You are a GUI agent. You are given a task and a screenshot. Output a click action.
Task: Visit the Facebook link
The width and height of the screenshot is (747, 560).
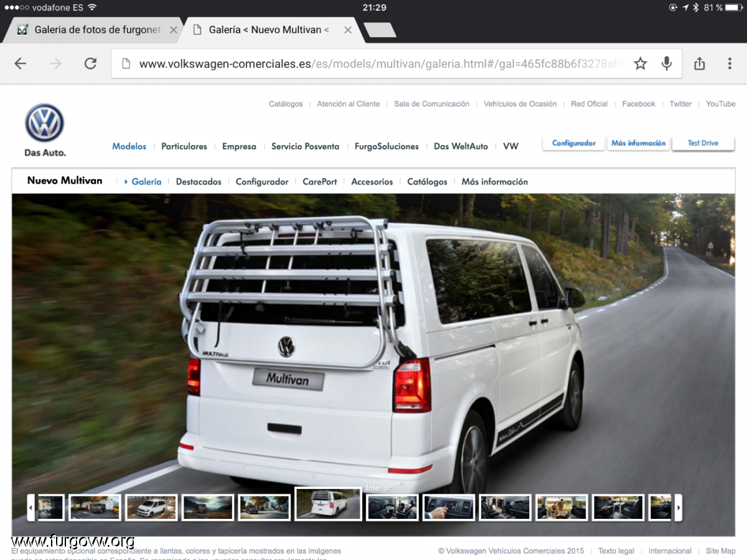639,104
